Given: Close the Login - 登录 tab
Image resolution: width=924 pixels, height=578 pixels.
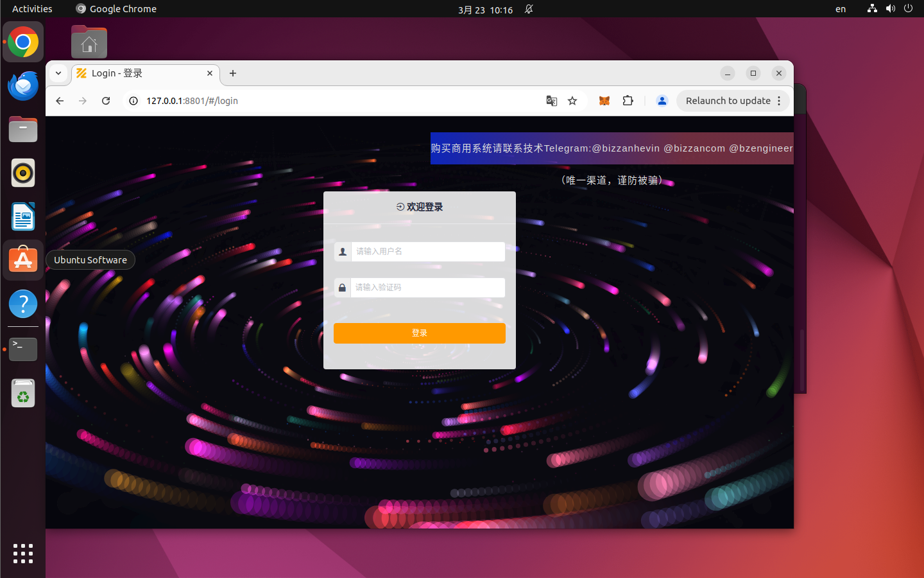Looking at the screenshot, I should tap(210, 73).
